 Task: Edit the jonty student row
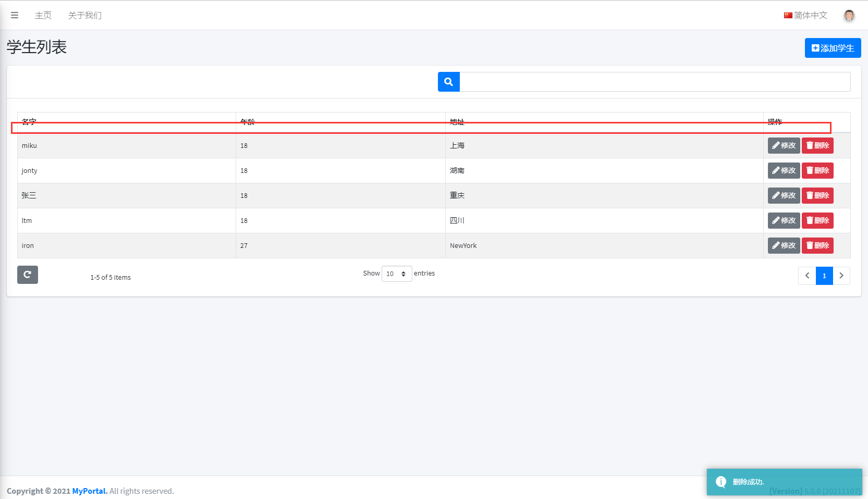(784, 170)
